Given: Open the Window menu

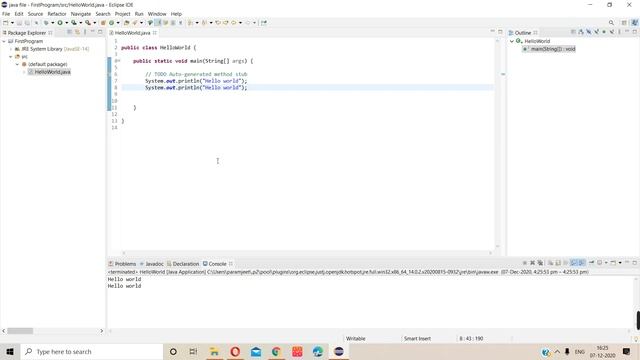Looking at the screenshot, I should coord(157,14).
